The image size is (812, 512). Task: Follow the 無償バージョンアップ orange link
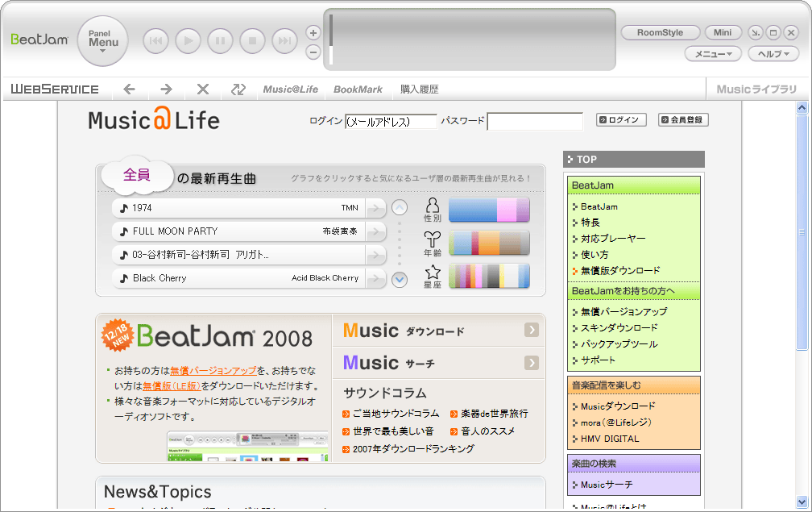(213, 371)
